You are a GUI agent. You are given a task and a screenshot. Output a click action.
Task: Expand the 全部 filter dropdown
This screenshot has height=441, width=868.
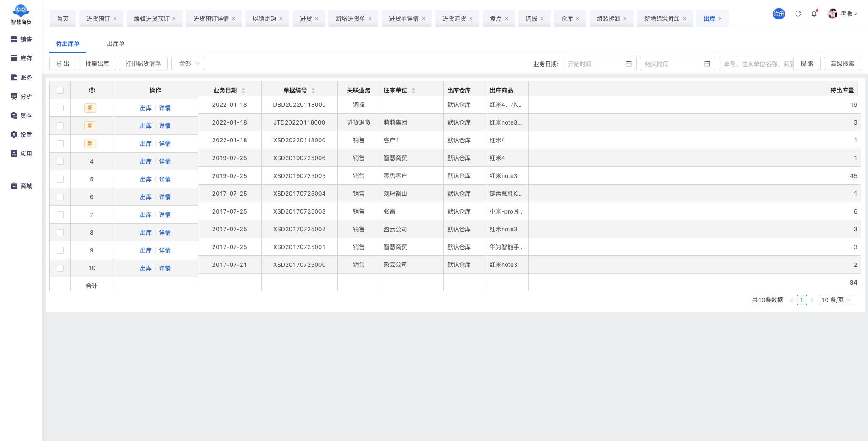[188, 64]
